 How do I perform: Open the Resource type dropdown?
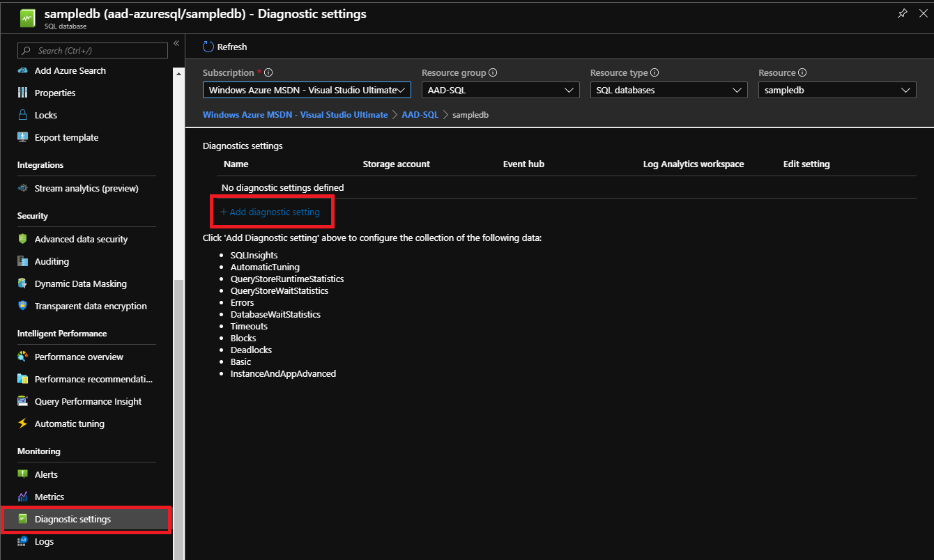tap(668, 89)
